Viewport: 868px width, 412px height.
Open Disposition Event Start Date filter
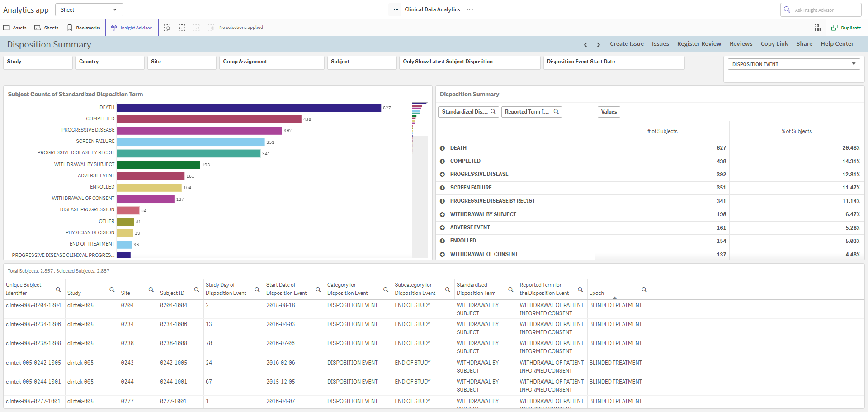(x=614, y=62)
